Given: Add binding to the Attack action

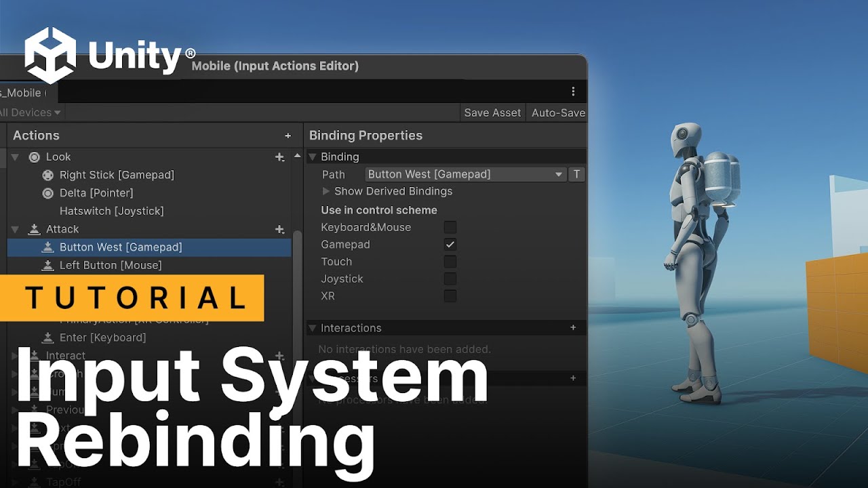Looking at the screenshot, I should 279,229.
